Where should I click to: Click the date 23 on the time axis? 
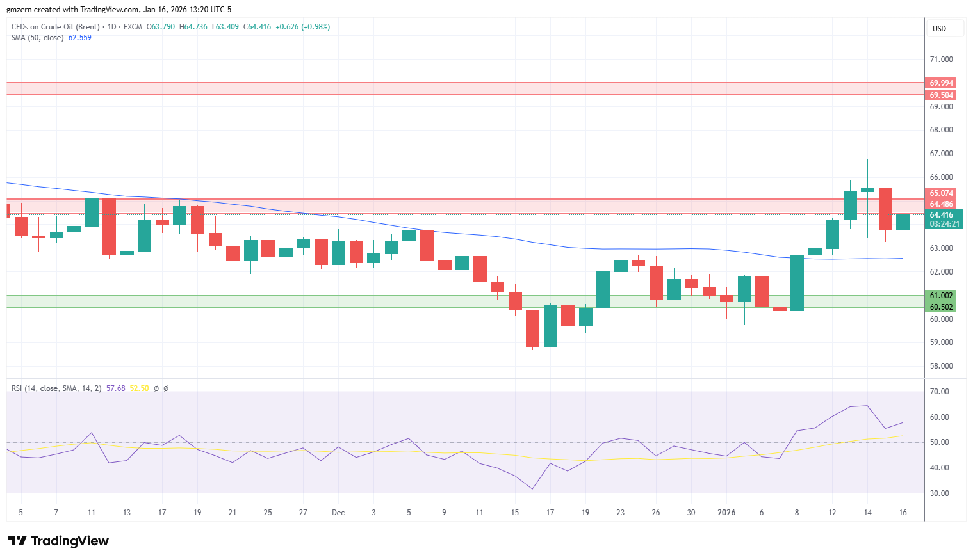coord(620,513)
